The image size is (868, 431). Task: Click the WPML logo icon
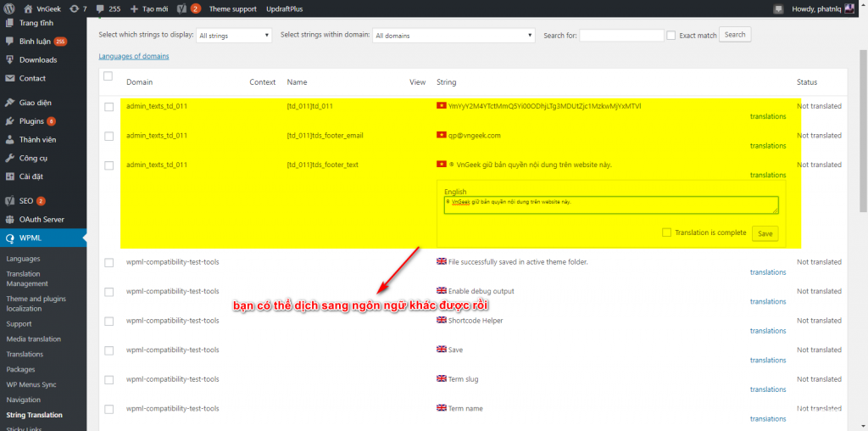(9, 238)
